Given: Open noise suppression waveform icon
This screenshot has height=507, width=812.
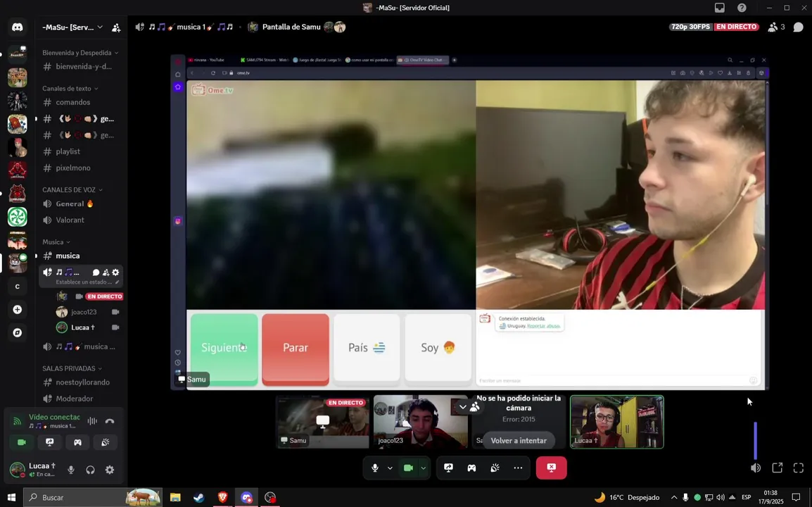Looking at the screenshot, I should [x=92, y=422].
